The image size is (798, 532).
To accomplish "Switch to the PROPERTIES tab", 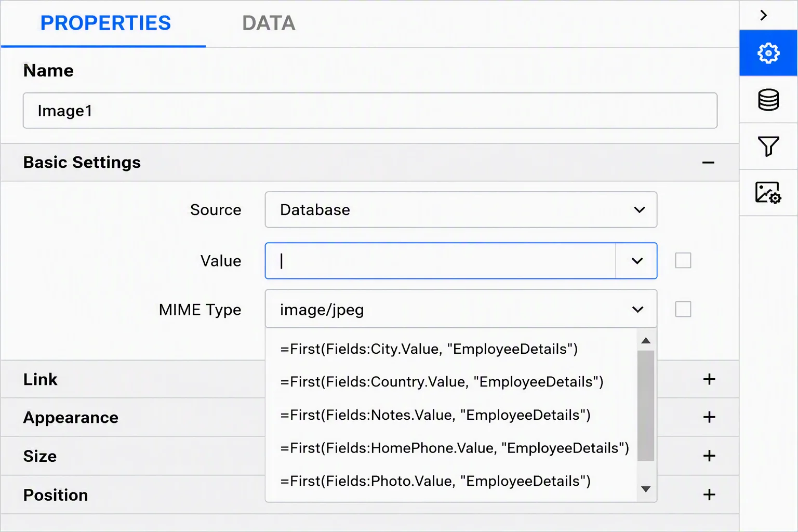I will (105, 23).
